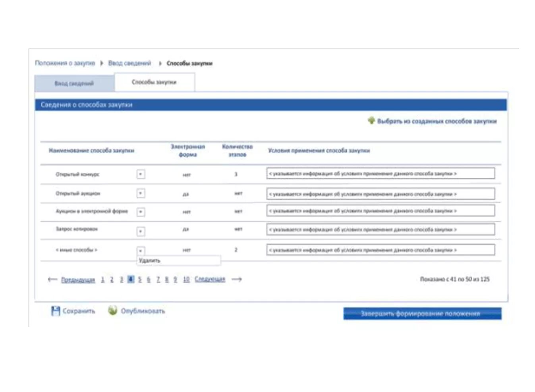Open page 10 in pagination
The height and width of the screenshot is (392, 535).
click(x=186, y=280)
